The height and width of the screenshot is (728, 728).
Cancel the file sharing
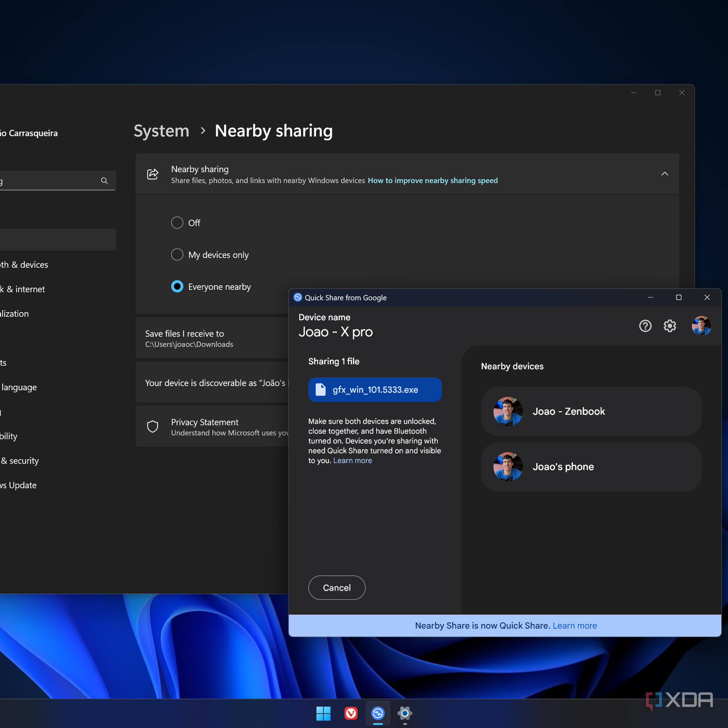(337, 588)
